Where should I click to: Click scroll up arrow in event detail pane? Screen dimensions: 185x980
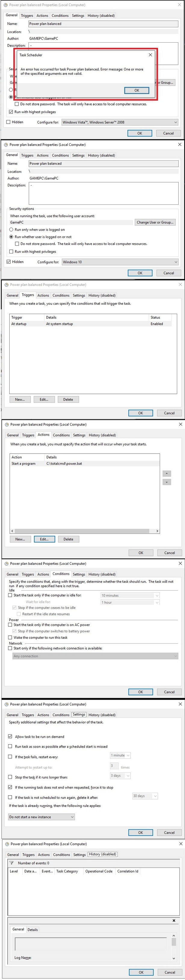(174, 936)
